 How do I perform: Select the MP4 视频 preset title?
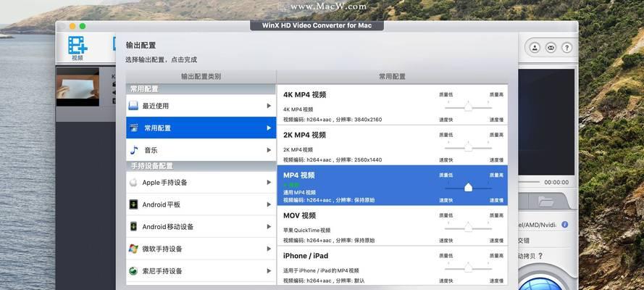299,175
